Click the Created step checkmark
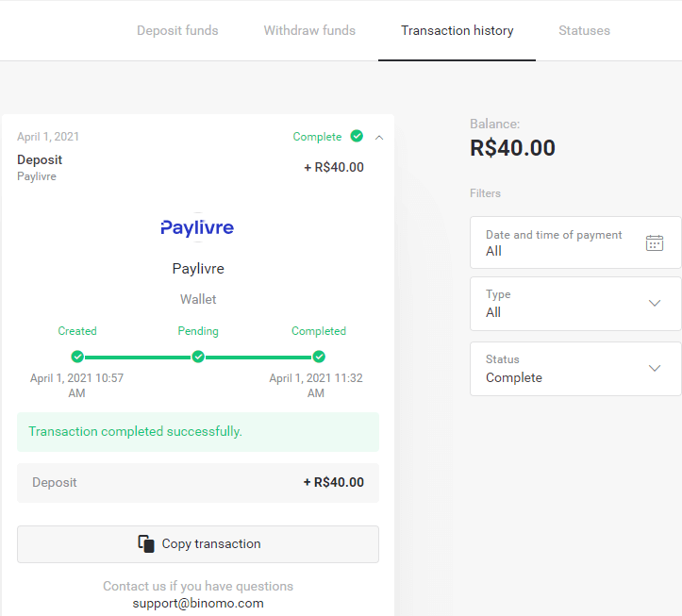682x616 pixels. tap(77, 357)
